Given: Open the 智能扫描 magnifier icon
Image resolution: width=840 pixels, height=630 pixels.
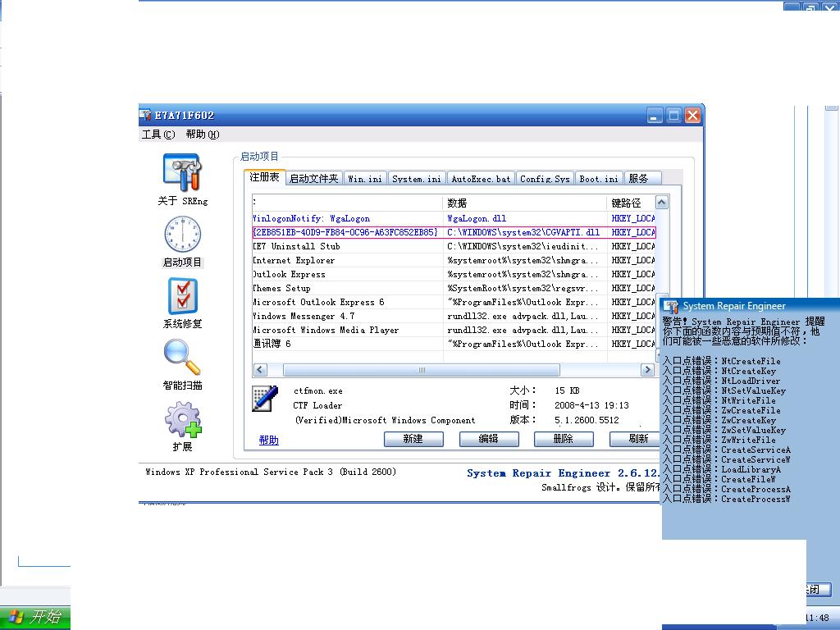Looking at the screenshot, I should pyautogui.click(x=182, y=357).
